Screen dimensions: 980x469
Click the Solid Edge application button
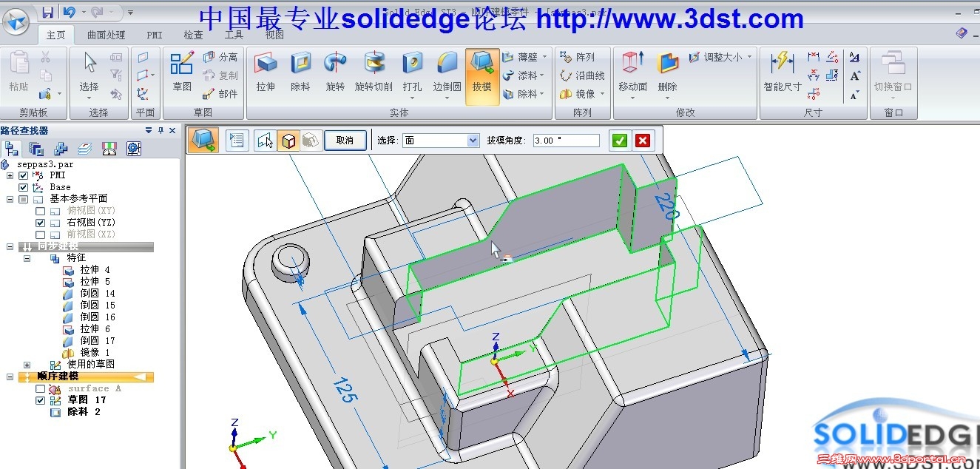[x=16, y=20]
